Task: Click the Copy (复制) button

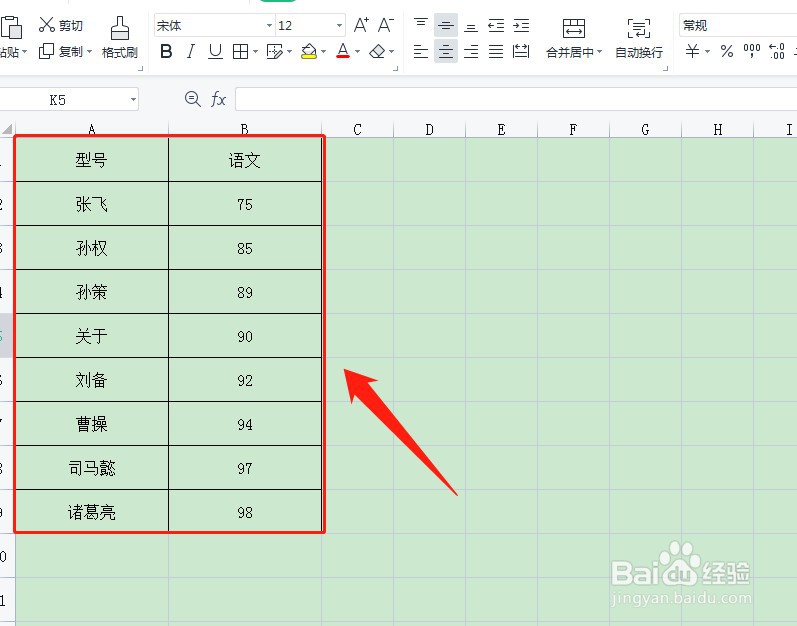Action: click(x=60, y=51)
